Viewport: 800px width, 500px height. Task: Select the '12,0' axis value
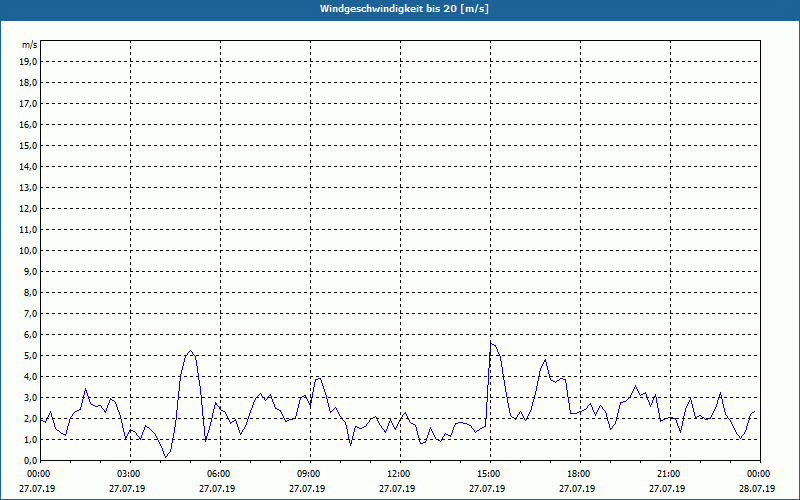pyautogui.click(x=28, y=209)
